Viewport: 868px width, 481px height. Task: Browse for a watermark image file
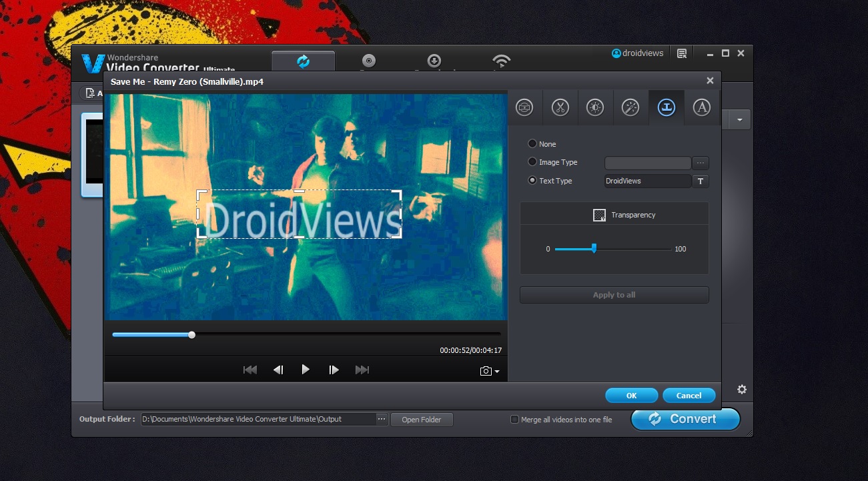[701, 163]
